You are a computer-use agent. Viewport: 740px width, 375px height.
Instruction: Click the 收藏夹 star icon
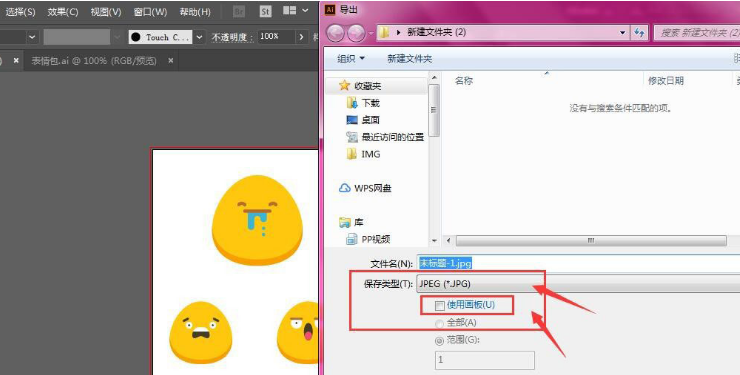(345, 85)
